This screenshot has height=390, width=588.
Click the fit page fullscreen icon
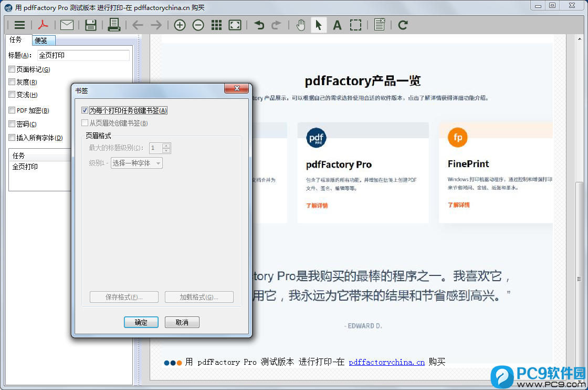[235, 25]
